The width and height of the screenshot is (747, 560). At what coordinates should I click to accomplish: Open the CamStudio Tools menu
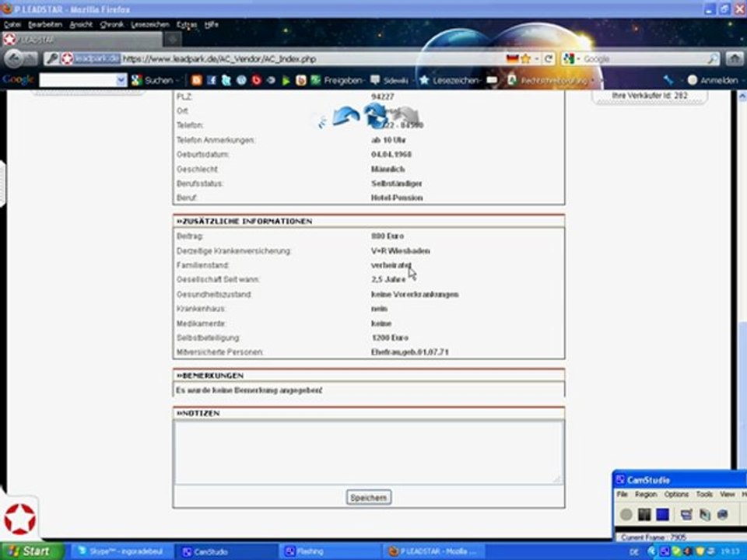(x=704, y=495)
